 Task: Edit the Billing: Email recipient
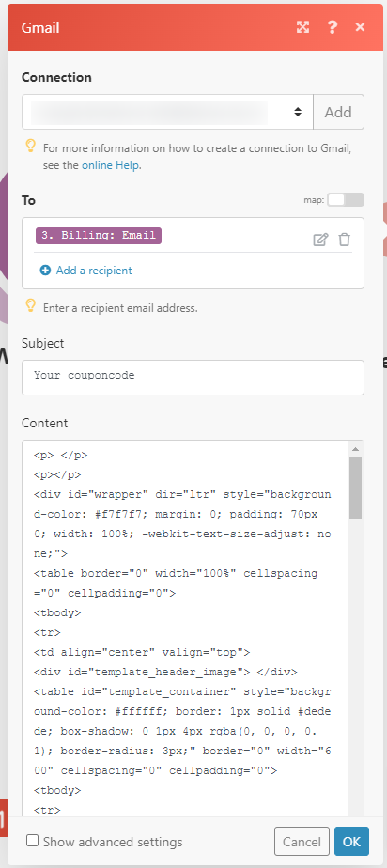tap(320, 240)
